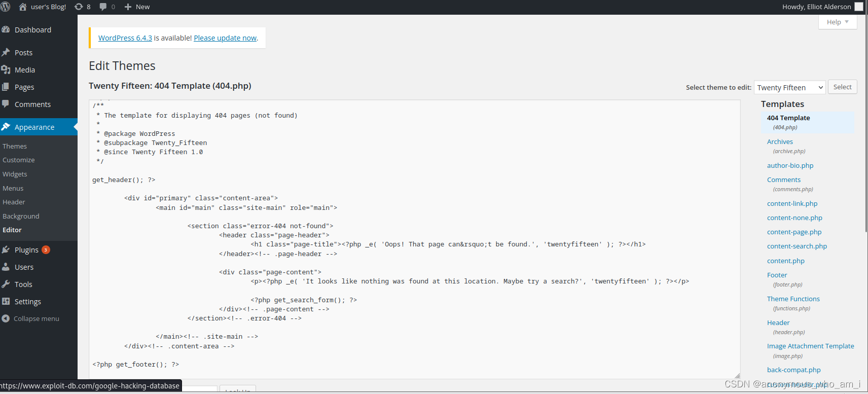
Task: Open back-compat.php template
Action: (x=793, y=370)
